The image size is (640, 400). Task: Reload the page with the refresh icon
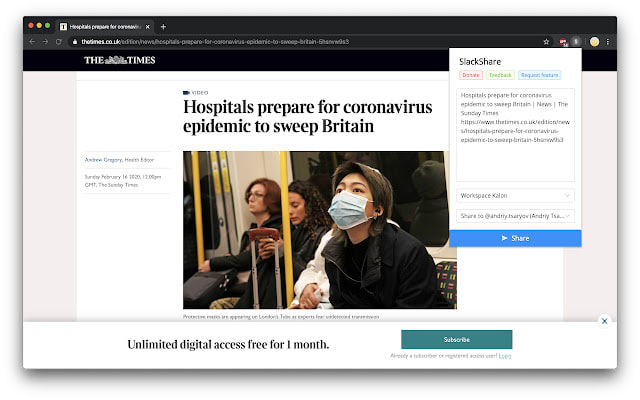59,42
